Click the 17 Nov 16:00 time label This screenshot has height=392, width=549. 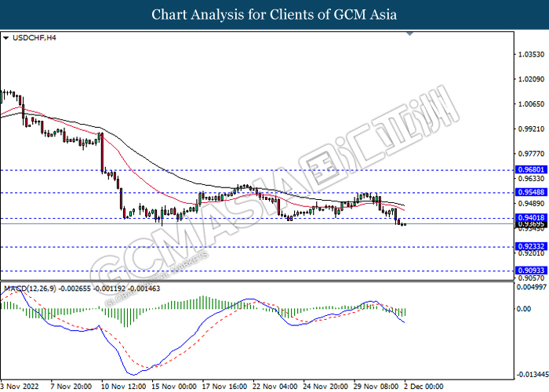(224, 386)
